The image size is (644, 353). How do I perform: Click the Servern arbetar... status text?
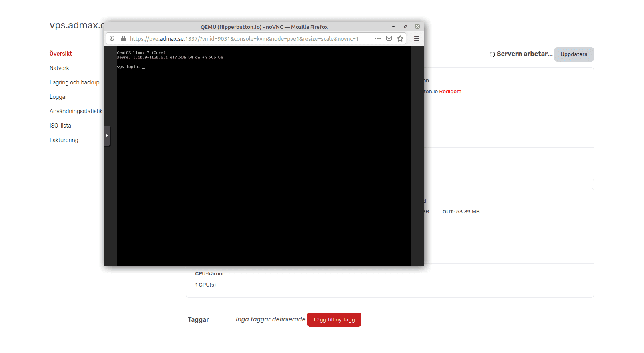click(525, 54)
